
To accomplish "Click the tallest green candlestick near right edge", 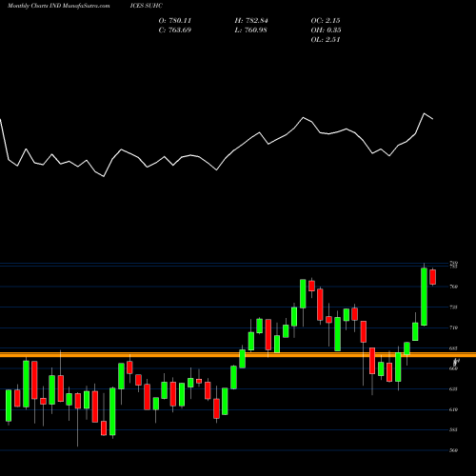I will [x=424, y=297].
